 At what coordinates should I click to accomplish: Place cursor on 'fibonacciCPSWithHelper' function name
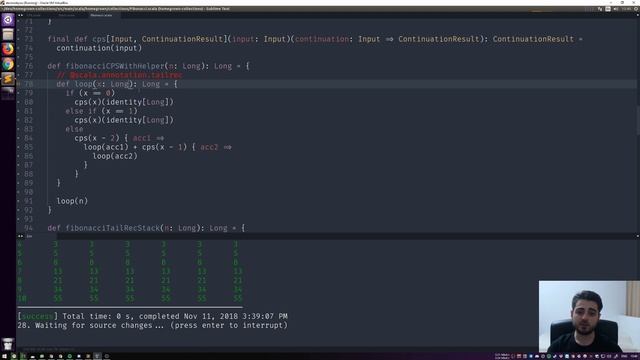click(x=115, y=66)
